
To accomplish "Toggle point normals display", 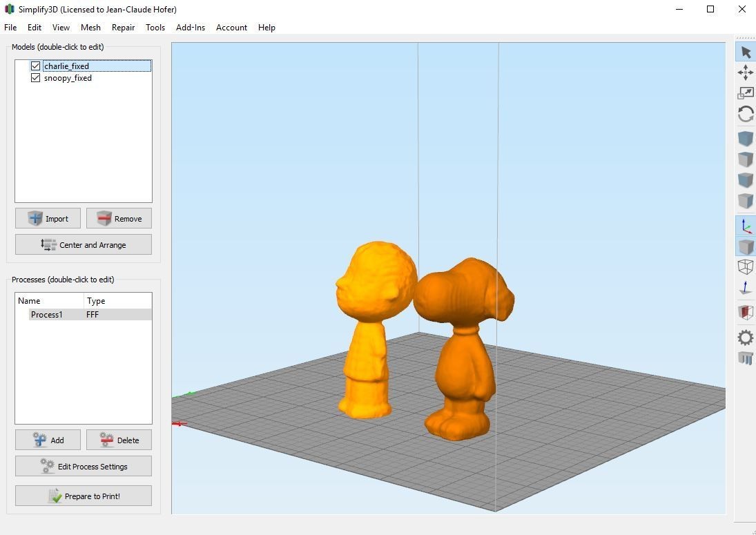I will pos(746,288).
